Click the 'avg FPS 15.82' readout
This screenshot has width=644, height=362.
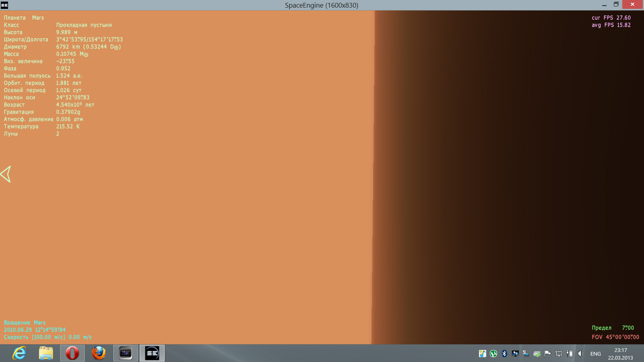pos(611,25)
